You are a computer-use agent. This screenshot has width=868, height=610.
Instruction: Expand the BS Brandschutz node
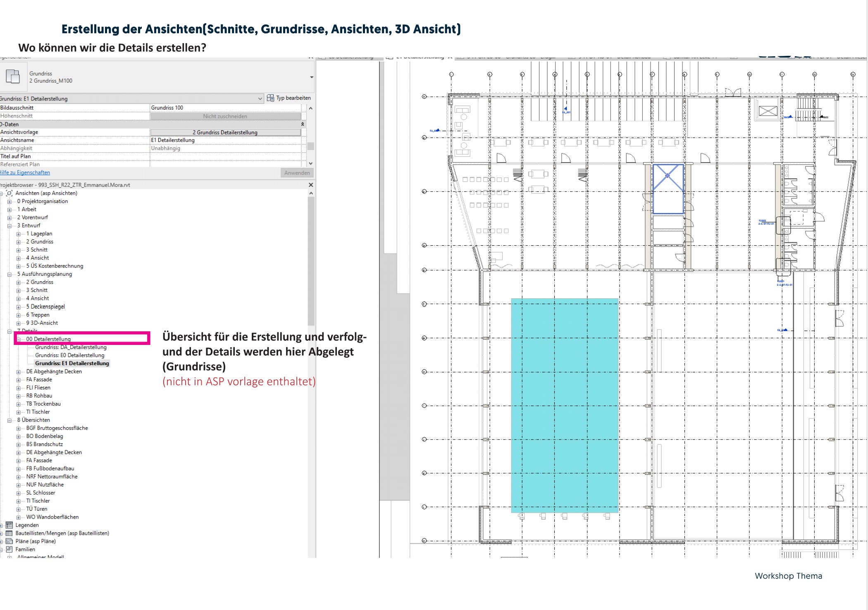18,445
